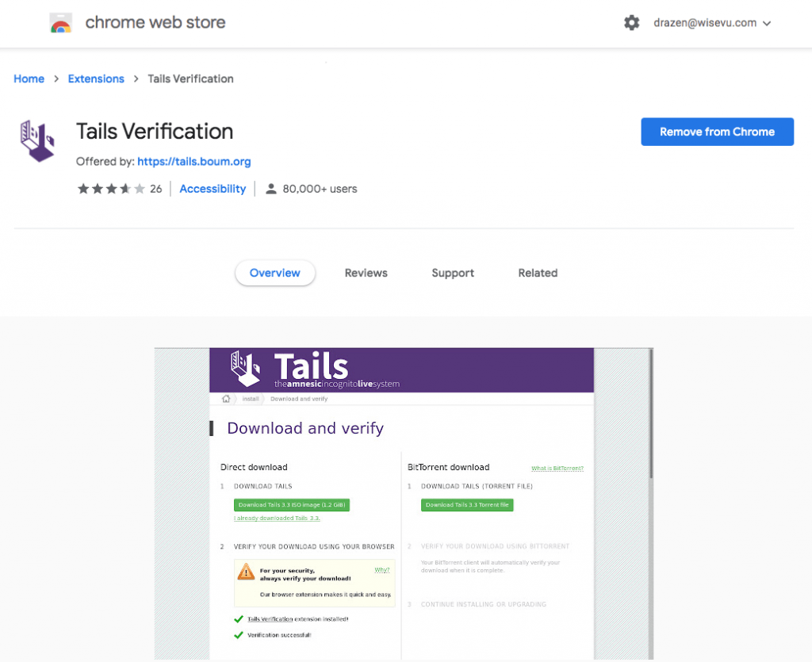812x662 pixels.
Task: Click Download Tails 3.3 ISO image button
Action: pos(292,505)
